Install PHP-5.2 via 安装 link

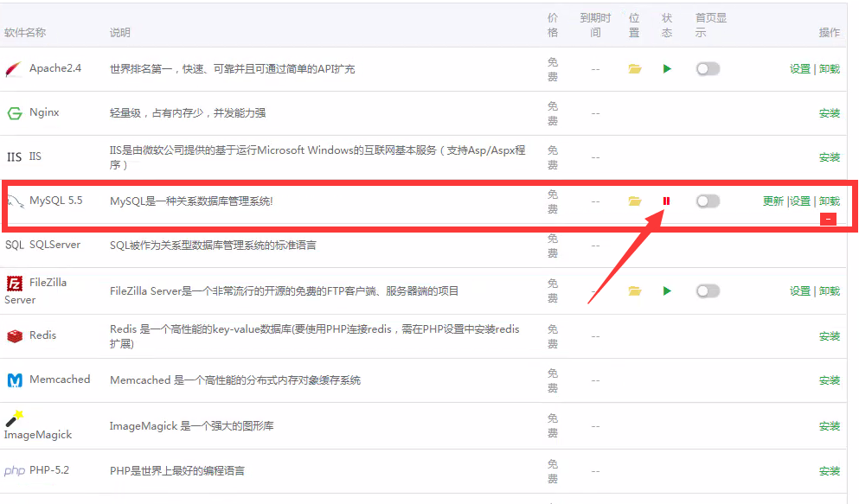(x=830, y=471)
